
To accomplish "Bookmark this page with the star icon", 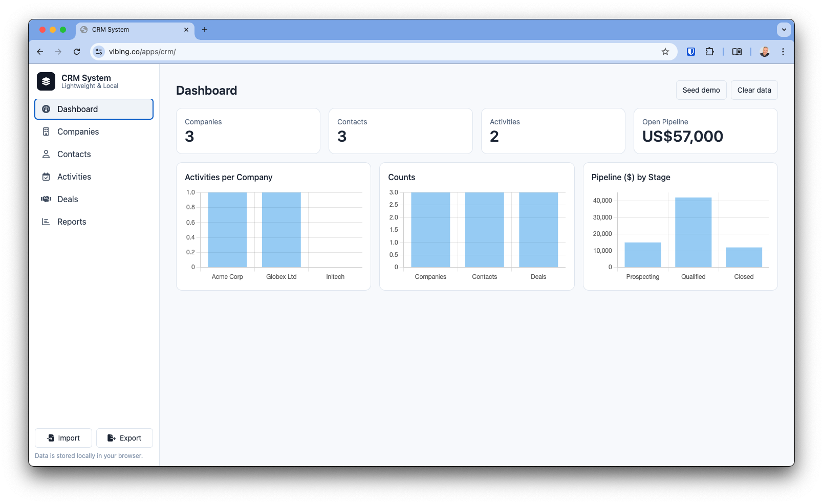I will 665,52.
